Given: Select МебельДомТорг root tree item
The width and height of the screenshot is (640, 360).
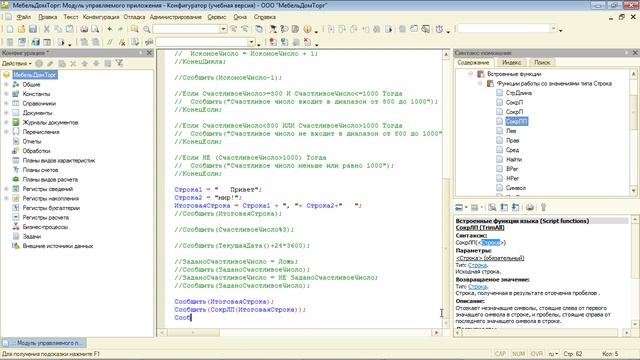Looking at the screenshot, I should 35,75.
